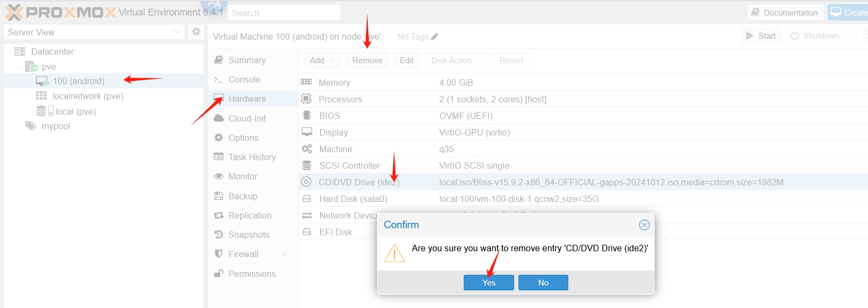Collapse the pve node tree
This screenshot has width=868, height=308.
tap(20, 67)
